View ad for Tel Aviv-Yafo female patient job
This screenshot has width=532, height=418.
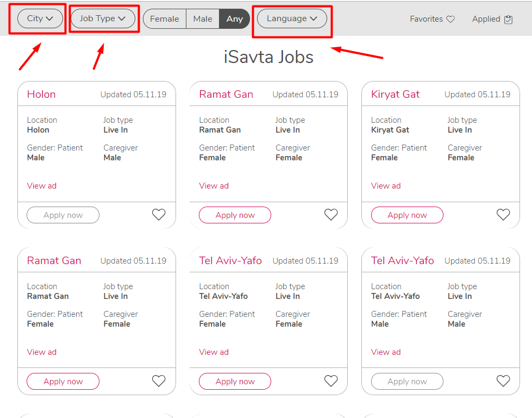tap(214, 352)
